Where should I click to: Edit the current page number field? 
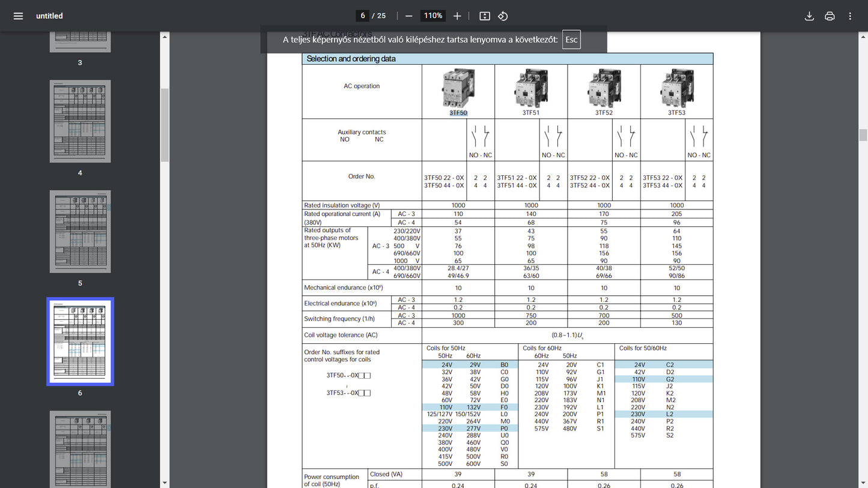tap(362, 16)
